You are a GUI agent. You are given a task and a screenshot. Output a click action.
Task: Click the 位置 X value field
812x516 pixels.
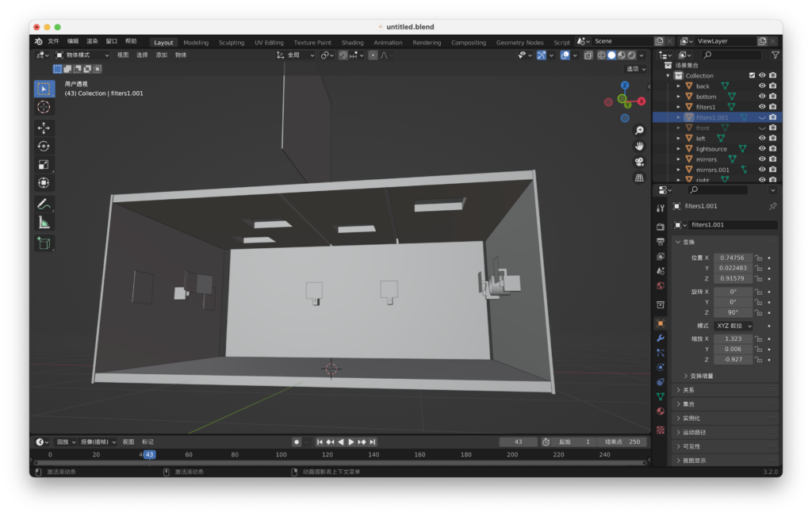point(733,258)
